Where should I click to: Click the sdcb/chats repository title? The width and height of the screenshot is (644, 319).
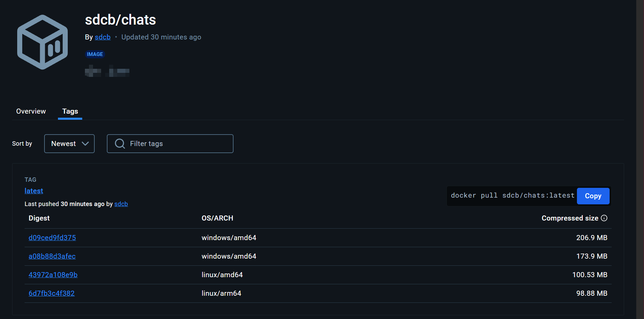(120, 20)
